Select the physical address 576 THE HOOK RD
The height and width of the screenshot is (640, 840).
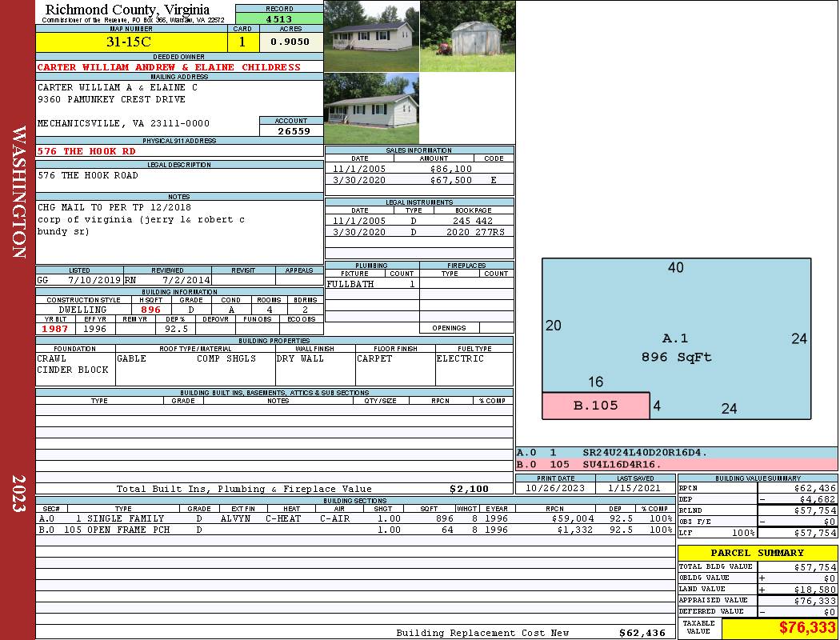pos(87,151)
